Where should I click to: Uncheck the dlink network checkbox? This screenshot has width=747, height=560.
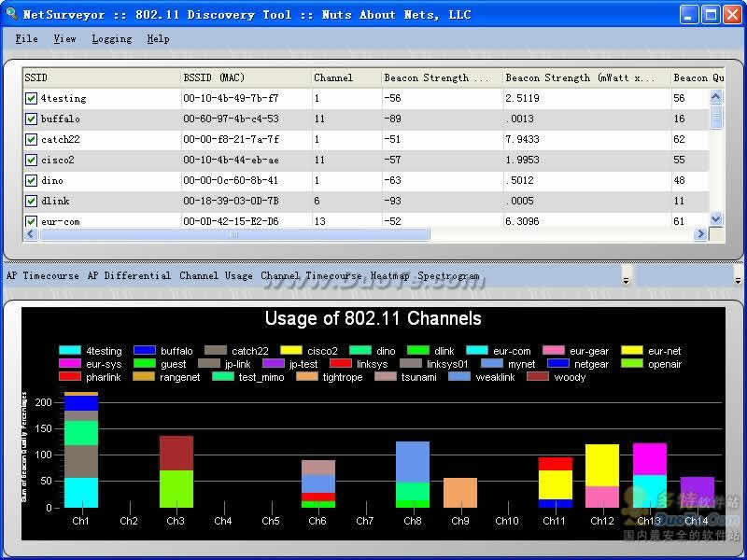click(31, 201)
